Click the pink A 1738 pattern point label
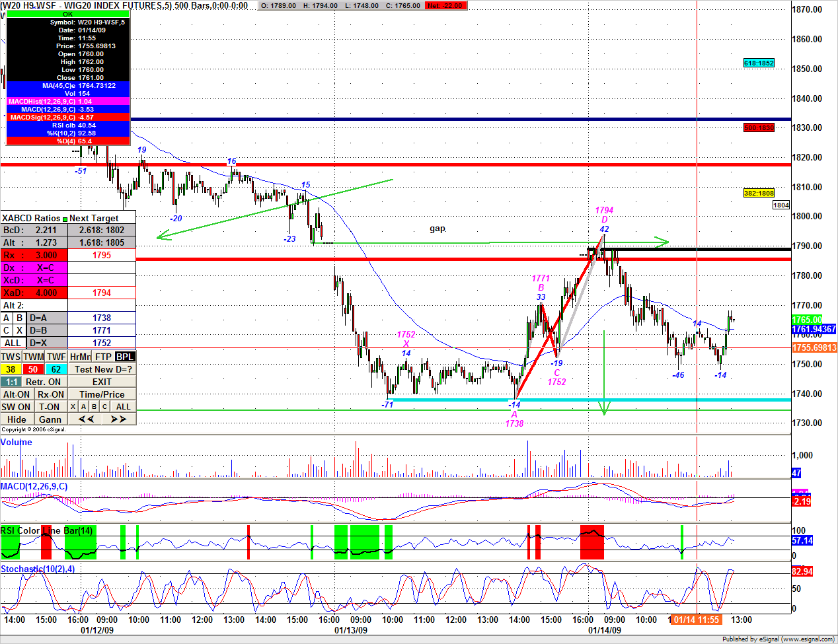Screen dimensions: 838x644 click(514, 419)
